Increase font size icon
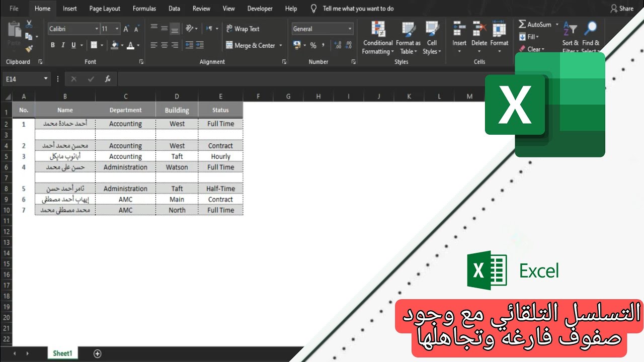 [126, 29]
